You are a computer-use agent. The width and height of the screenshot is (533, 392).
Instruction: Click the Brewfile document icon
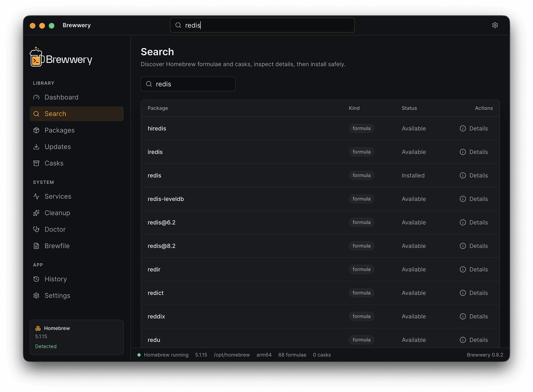[x=36, y=246]
